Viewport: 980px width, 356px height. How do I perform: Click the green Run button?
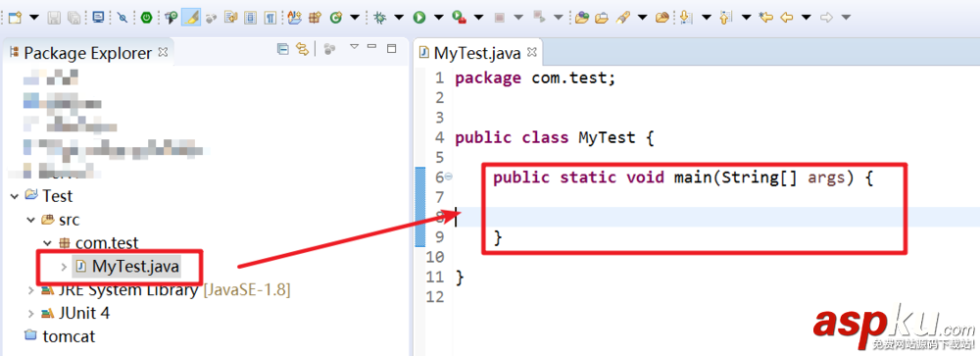418,19
